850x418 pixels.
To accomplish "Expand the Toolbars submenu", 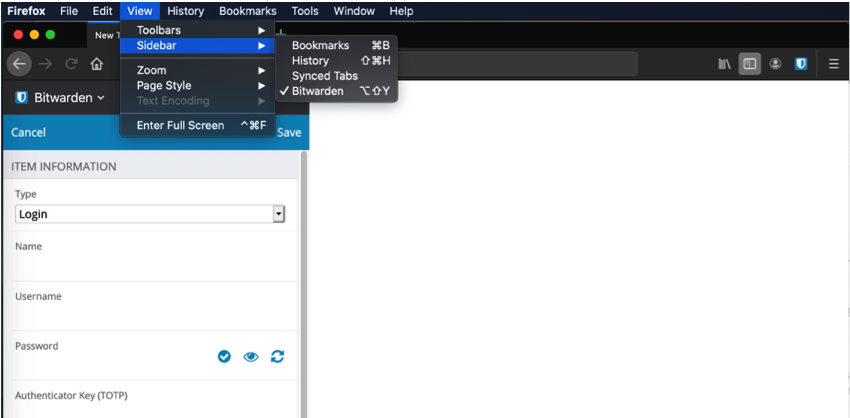I will pyautogui.click(x=197, y=30).
